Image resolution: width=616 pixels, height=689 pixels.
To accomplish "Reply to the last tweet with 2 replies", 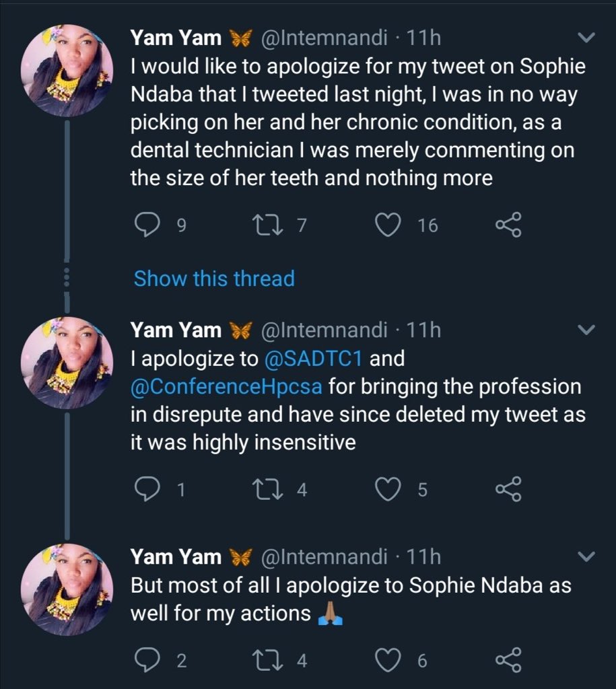I will coord(146,661).
